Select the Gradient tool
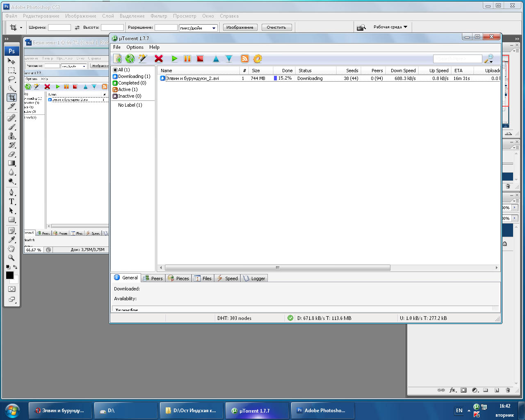The height and width of the screenshot is (420, 525). click(x=11, y=163)
